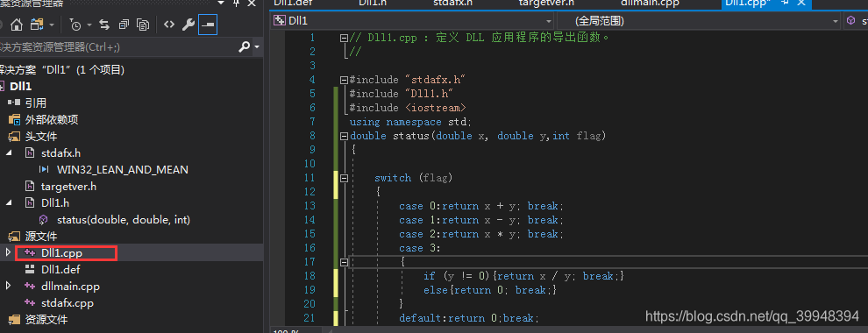This screenshot has width=868, height=333.
Task: Click the view code angle-brackets icon
Action: (x=169, y=25)
